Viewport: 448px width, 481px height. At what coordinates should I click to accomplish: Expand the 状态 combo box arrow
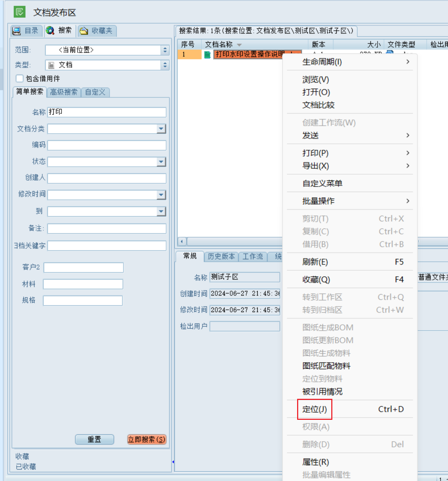point(161,162)
